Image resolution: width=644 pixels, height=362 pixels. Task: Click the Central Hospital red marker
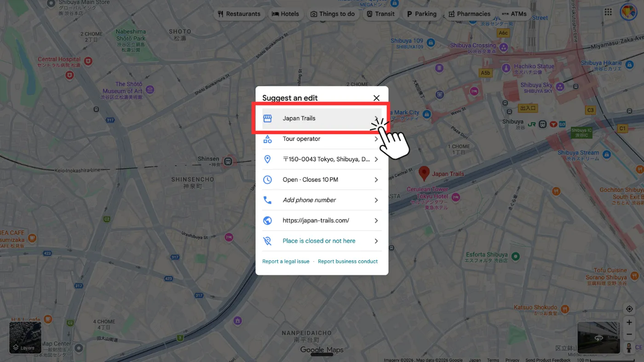(x=88, y=61)
